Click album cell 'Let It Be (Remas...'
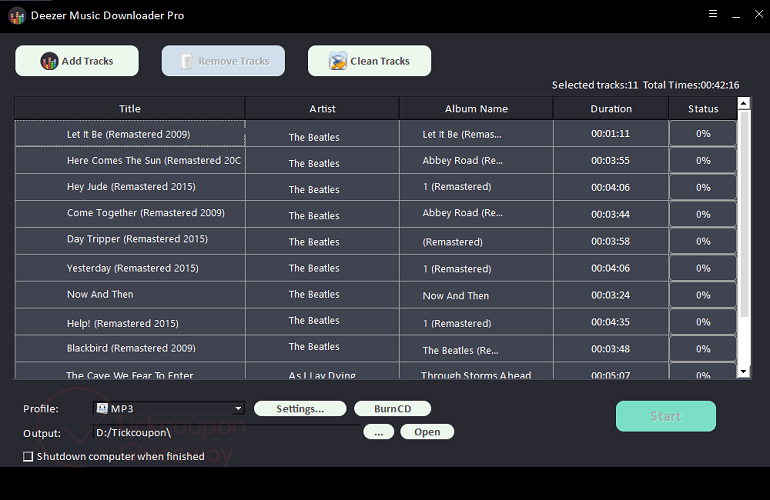The width and height of the screenshot is (770, 500). (476, 134)
